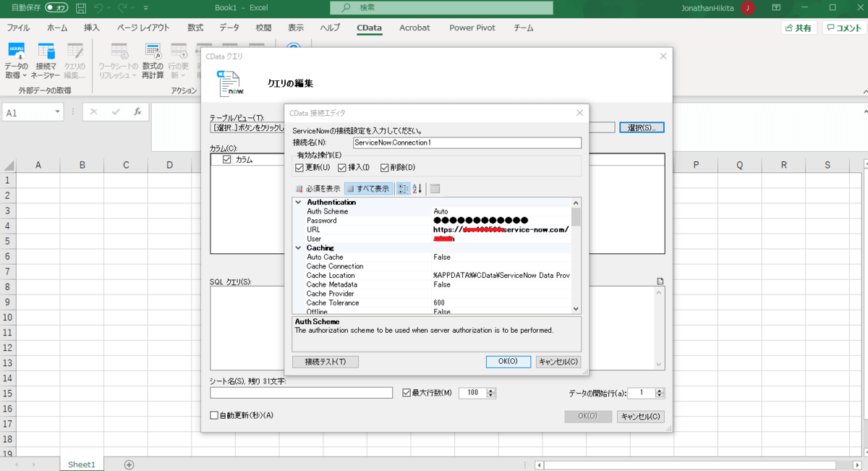Click the シート名 input field

pyautogui.click(x=302, y=393)
